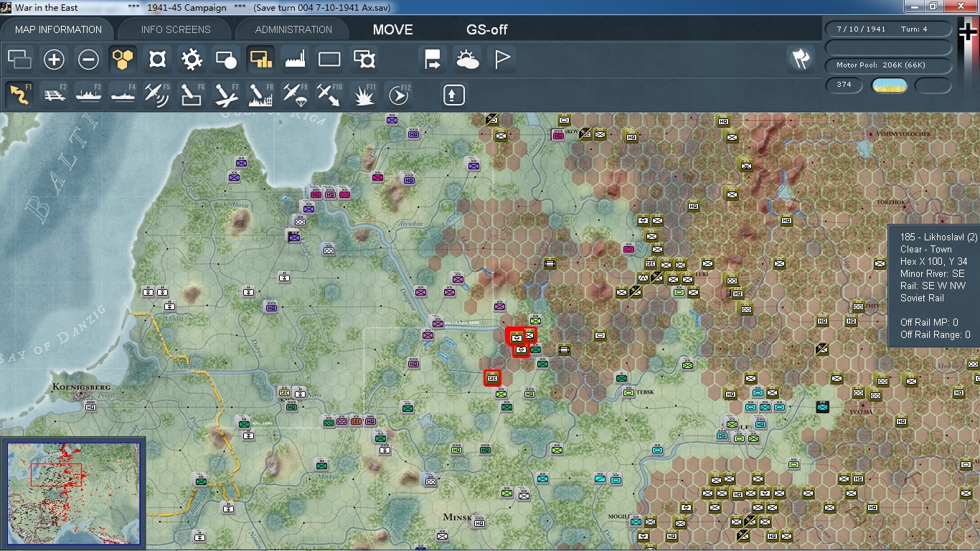This screenshot has width=980, height=551.
Task: Select the F6 bomb unit mode icon
Action: [192, 95]
